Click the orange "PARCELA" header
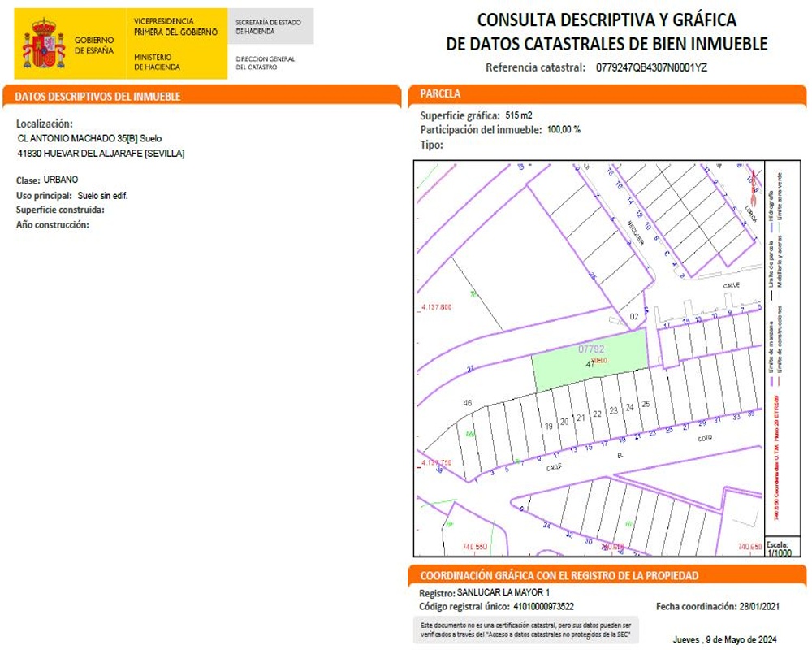 point(440,93)
